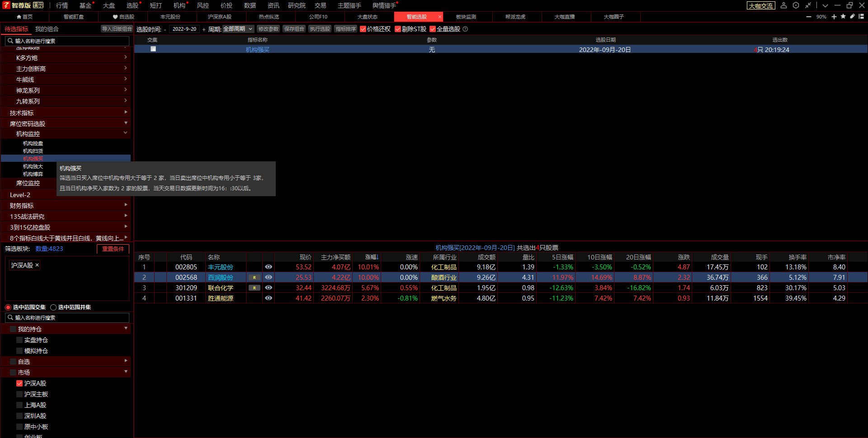Open the 研究院 menu
868x438 pixels.
tap(297, 5)
